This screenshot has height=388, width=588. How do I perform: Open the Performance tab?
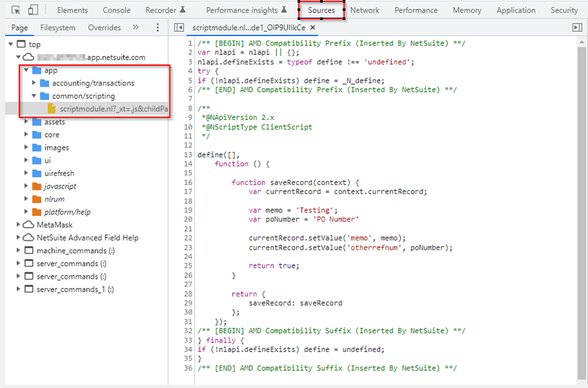pos(416,10)
